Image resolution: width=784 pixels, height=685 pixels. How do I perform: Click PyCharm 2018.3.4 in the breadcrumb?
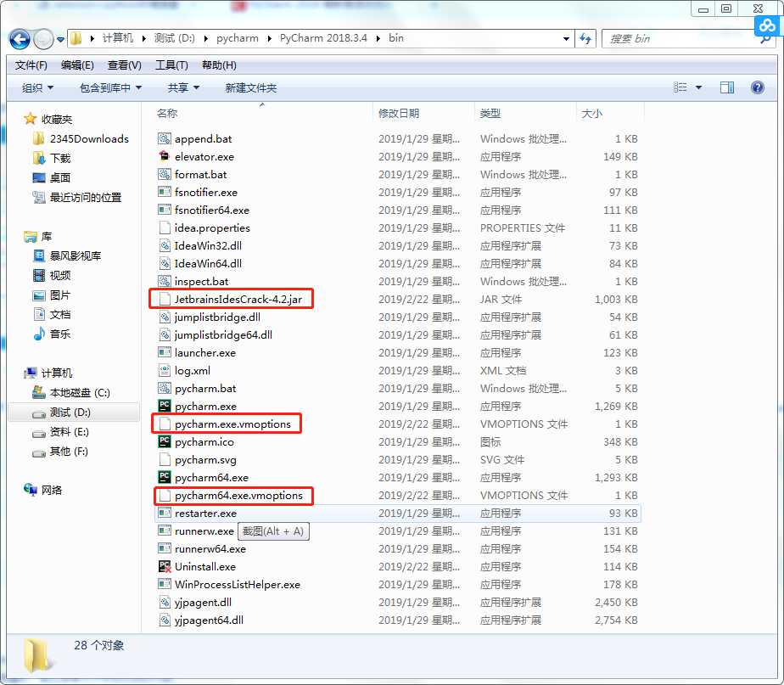click(x=323, y=38)
